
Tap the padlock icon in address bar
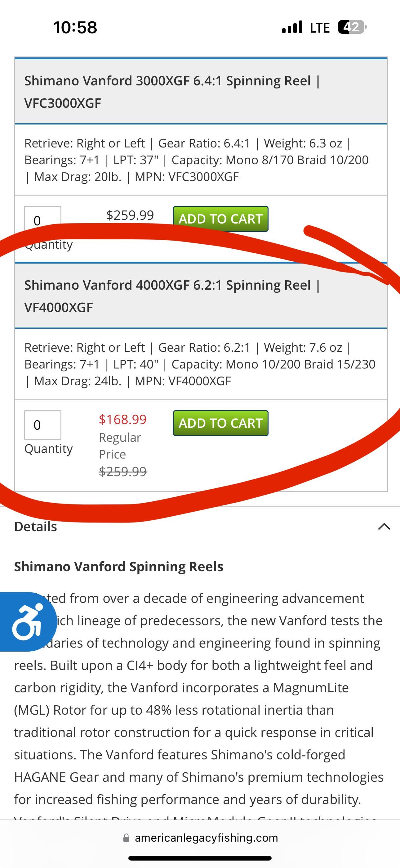click(127, 838)
